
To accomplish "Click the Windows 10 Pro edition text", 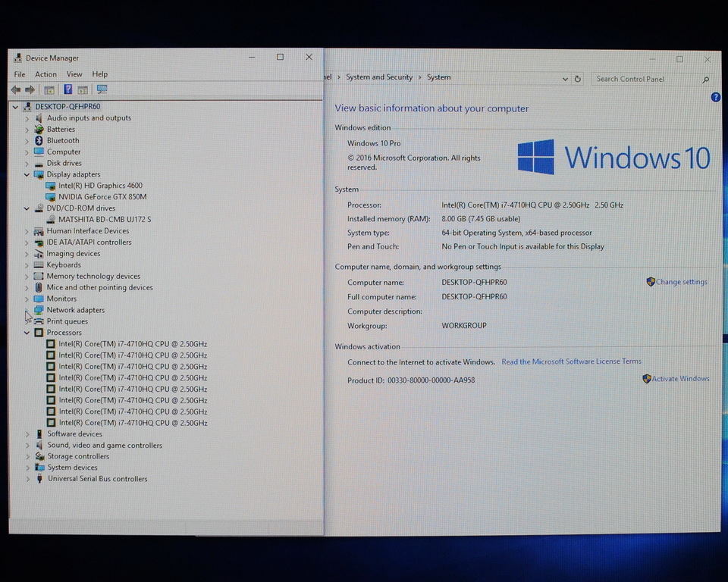I will click(x=374, y=143).
